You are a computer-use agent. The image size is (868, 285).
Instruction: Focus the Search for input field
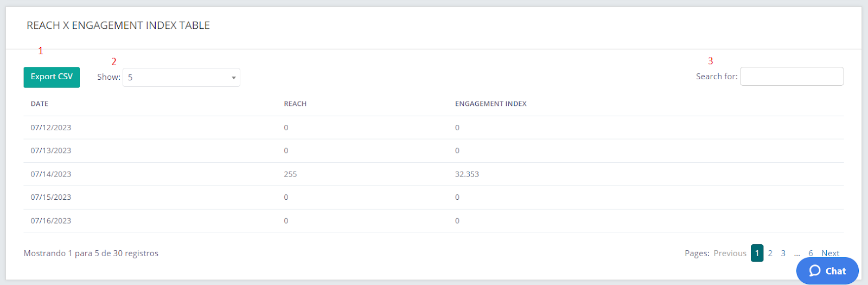click(792, 77)
